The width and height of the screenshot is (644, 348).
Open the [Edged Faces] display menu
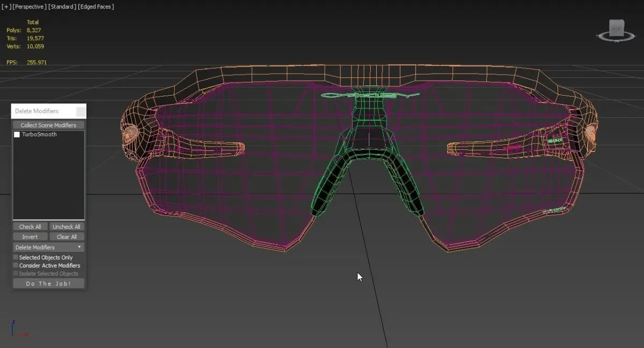tap(96, 6)
